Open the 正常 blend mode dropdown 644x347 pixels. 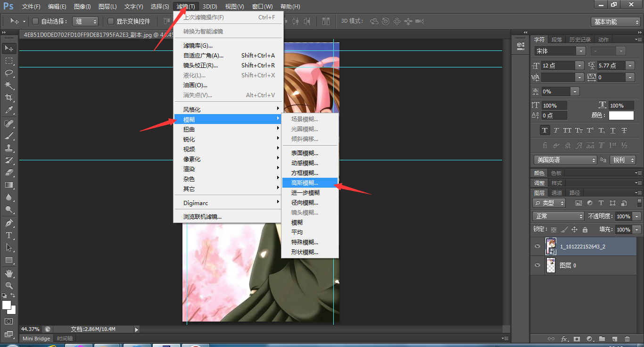point(559,216)
